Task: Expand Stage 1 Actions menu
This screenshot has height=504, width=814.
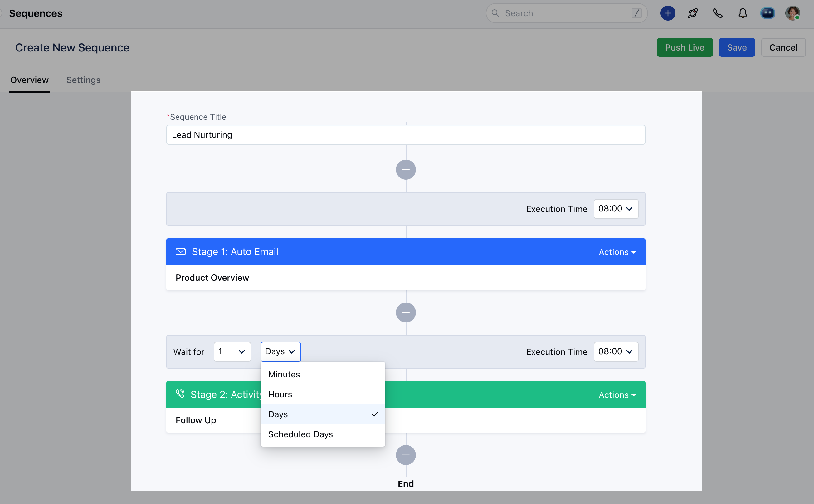Action: point(617,252)
